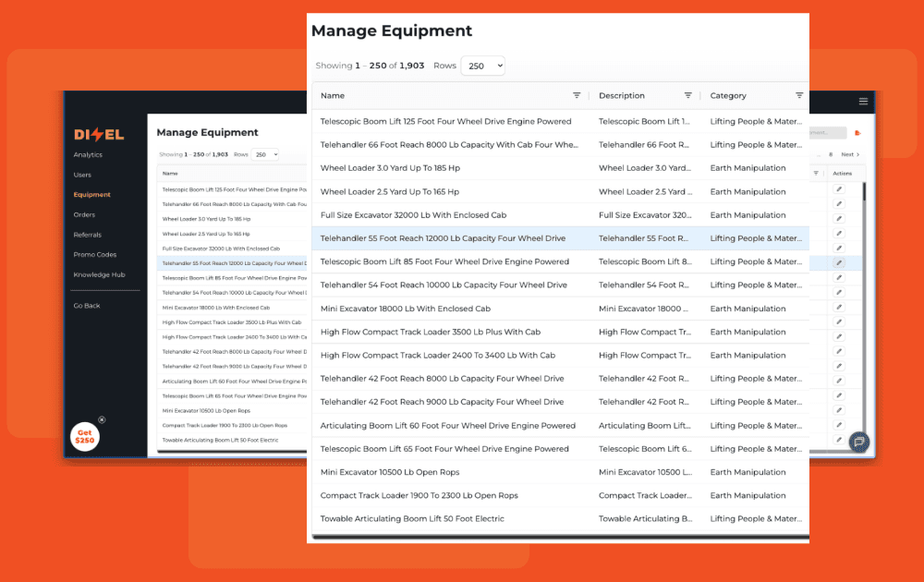The height and width of the screenshot is (582, 924).
Task: Dismiss the Get $250 badge with its X
Action: tap(102, 419)
